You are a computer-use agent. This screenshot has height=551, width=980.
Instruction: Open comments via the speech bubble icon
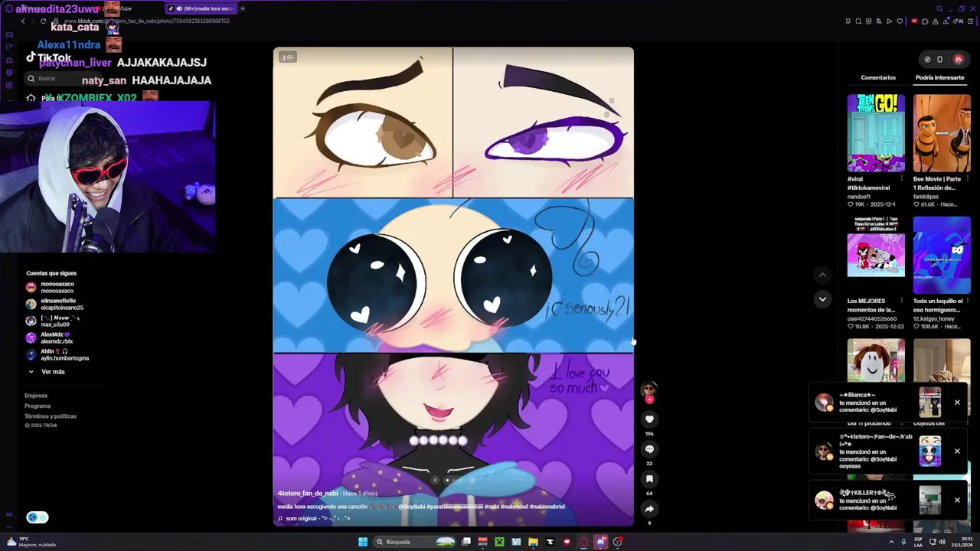649,449
